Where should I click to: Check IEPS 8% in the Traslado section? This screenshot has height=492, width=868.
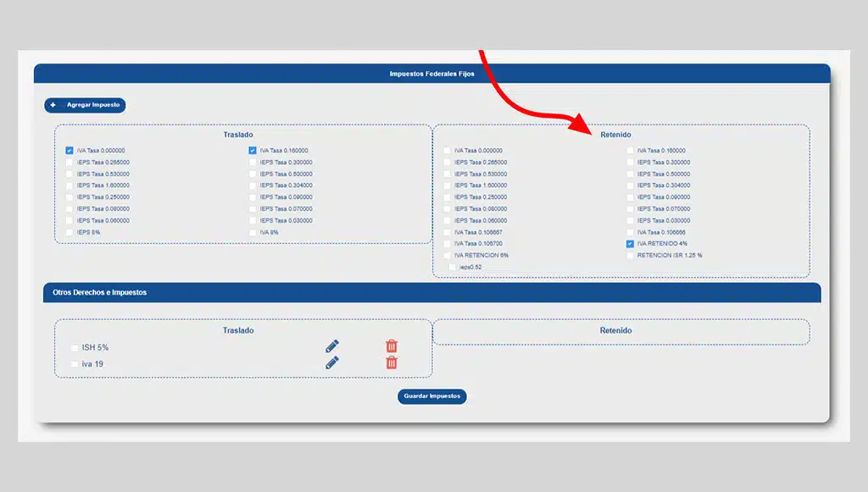[70, 232]
